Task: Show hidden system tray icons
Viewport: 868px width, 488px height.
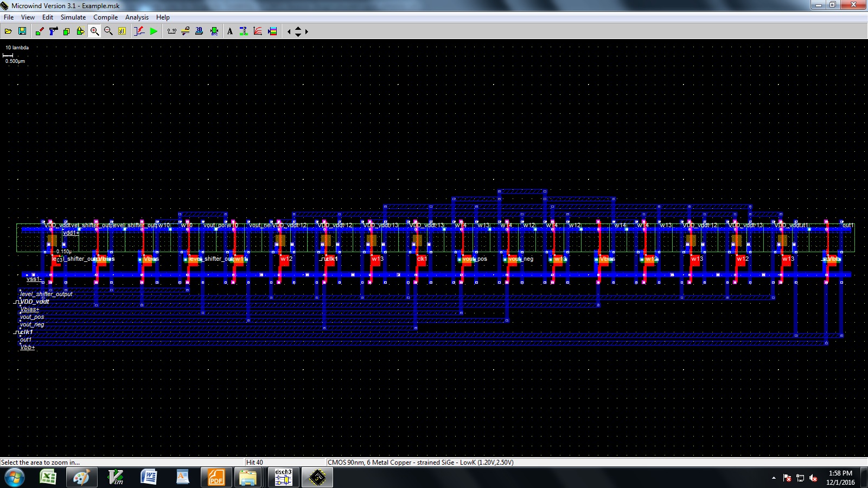Action: [774, 478]
